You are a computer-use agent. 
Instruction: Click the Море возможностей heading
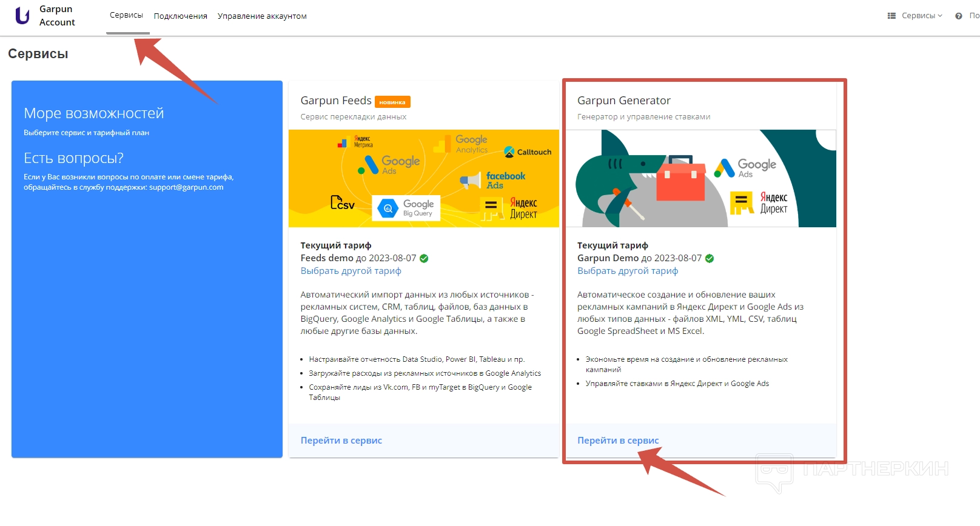[x=94, y=113]
